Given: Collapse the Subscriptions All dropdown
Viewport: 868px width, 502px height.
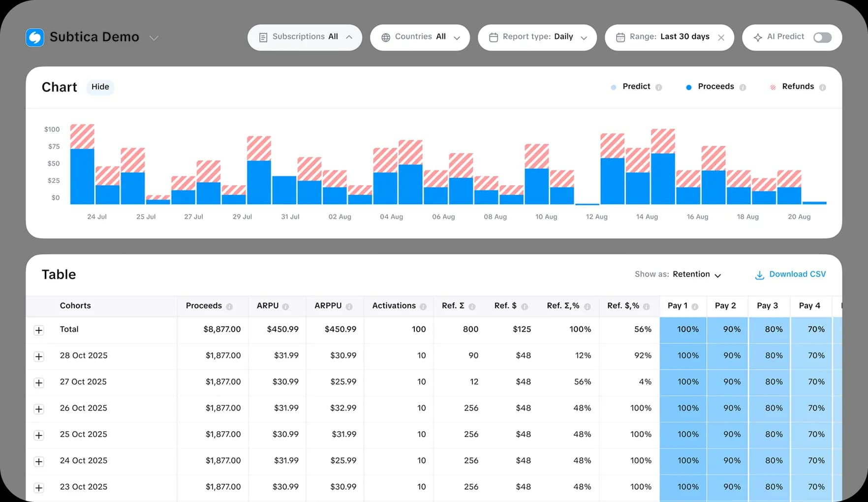Looking at the screenshot, I should point(349,36).
